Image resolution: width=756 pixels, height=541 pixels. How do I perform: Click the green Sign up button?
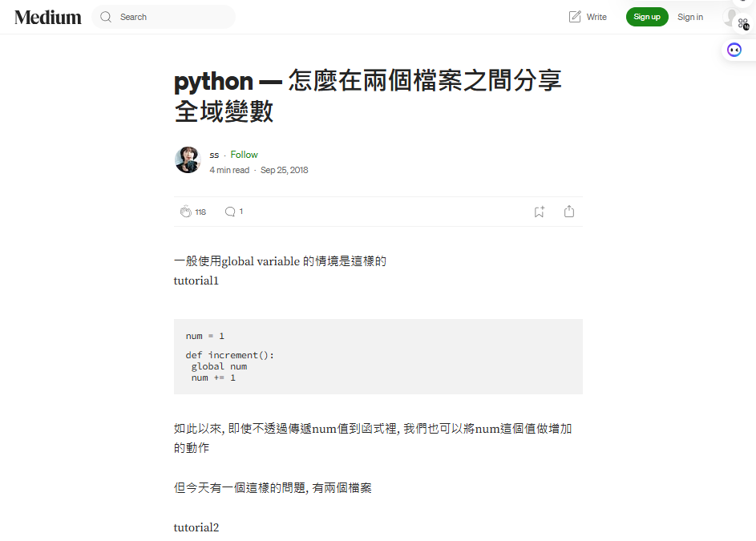click(x=646, y=17)
